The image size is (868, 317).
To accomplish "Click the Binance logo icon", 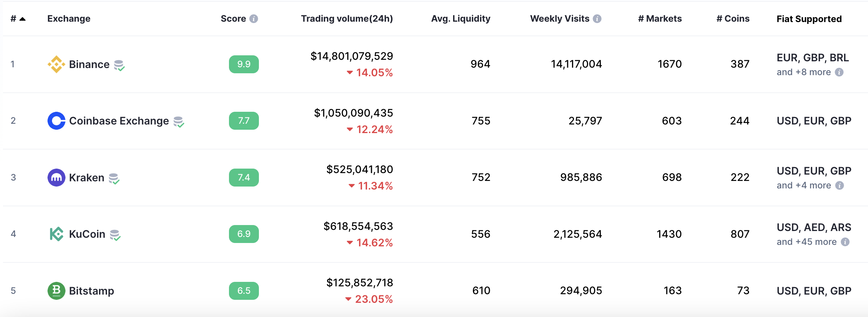I will (x=56, y=64).
